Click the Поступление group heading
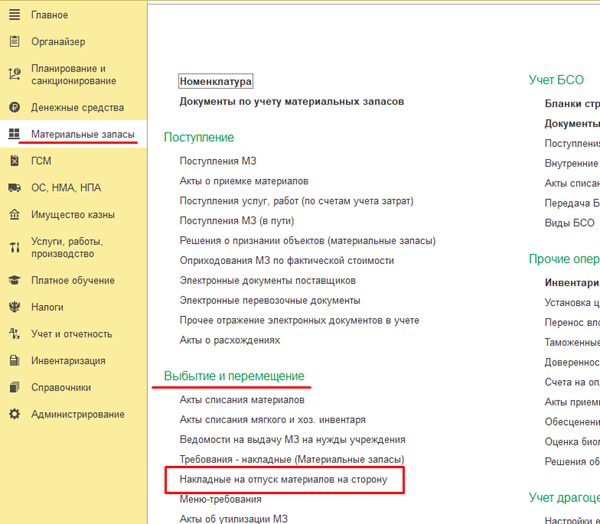 [x=199, y=137]
